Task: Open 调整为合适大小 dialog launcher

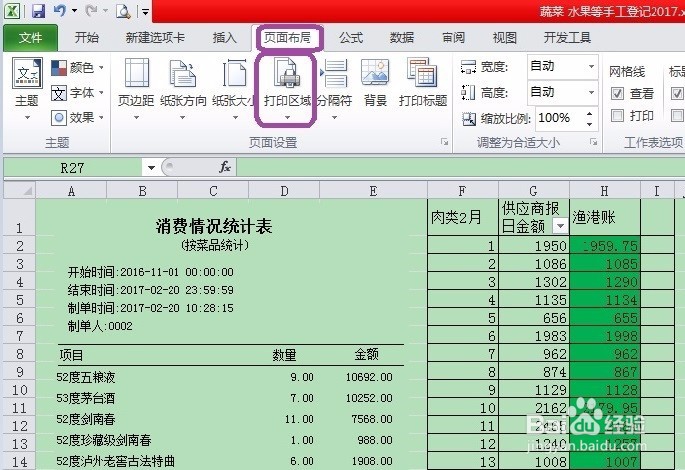Action: click(593, 142)
